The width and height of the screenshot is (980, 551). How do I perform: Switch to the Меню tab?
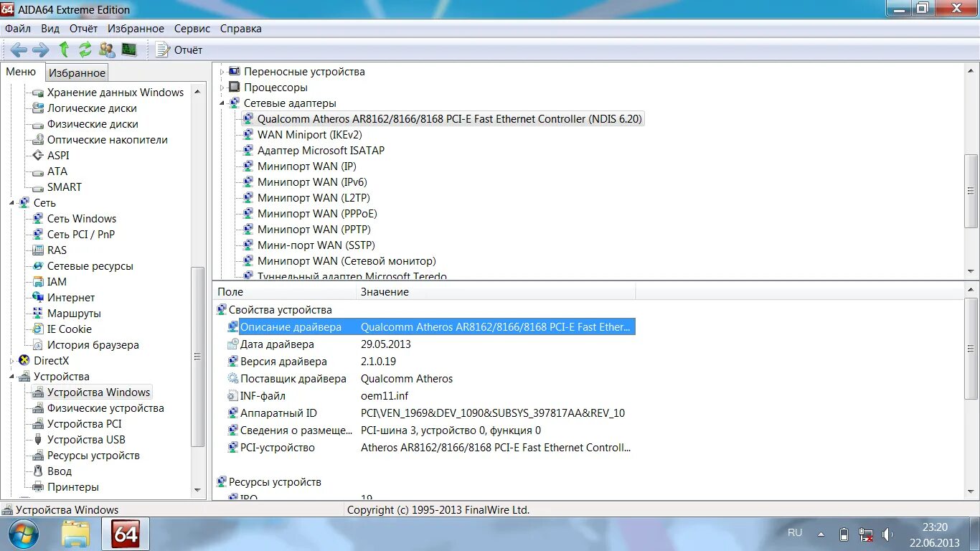[21, 72]
